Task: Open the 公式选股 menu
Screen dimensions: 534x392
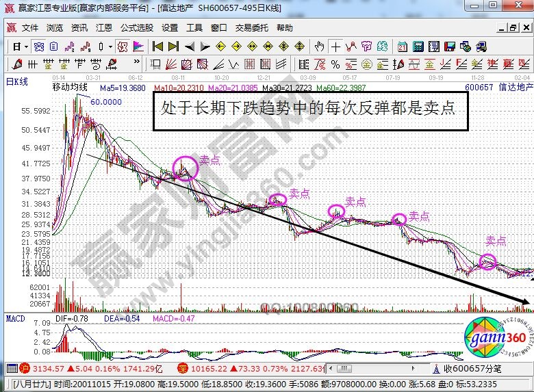Action: 137,28
